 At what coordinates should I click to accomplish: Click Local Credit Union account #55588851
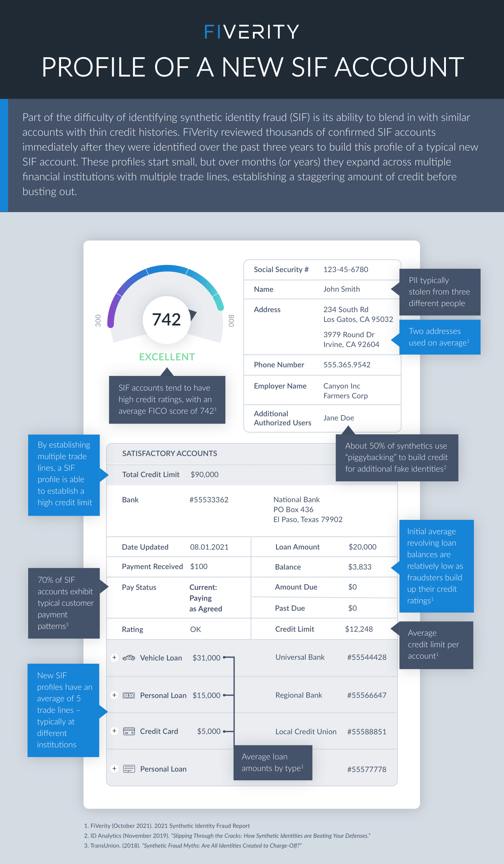pyautogui.click(x=367, y=732)
